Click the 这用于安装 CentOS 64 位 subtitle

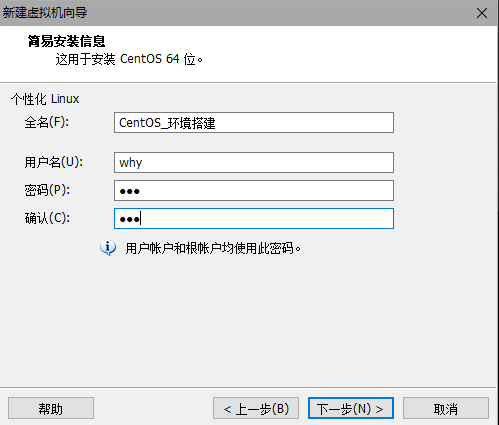[129, 59]
